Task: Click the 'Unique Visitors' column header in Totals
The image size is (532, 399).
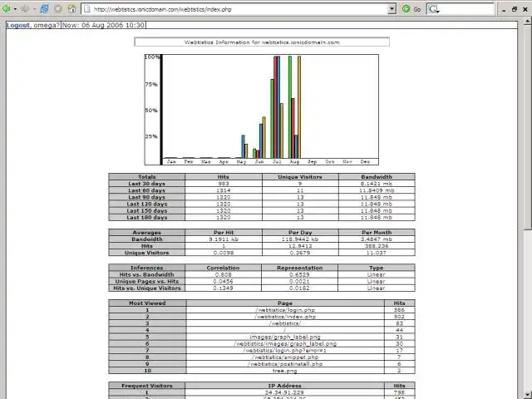Action: click(300, 177)
